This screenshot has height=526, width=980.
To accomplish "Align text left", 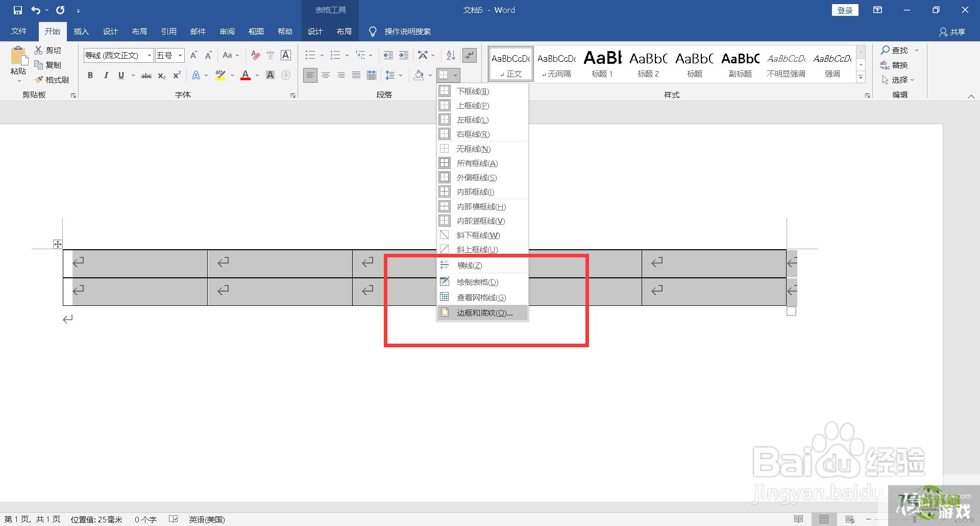I will coord(310,76).
